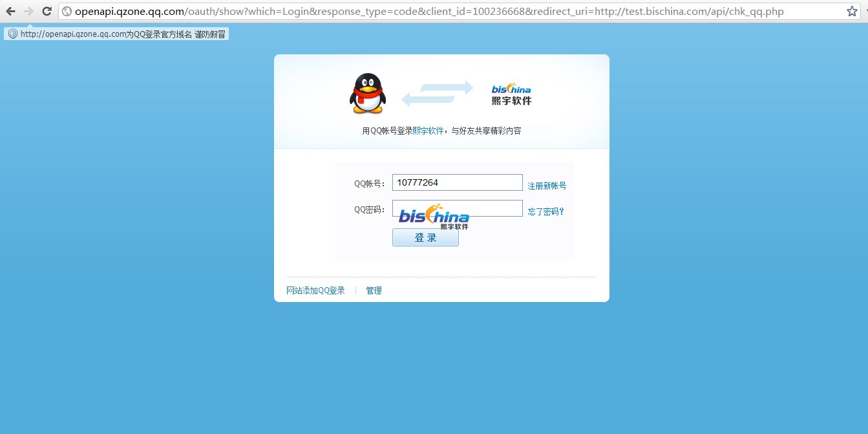Click the bisChina 熙宇软件 logo in header
This screenshot has height=434, width=868.
[511, 94]
